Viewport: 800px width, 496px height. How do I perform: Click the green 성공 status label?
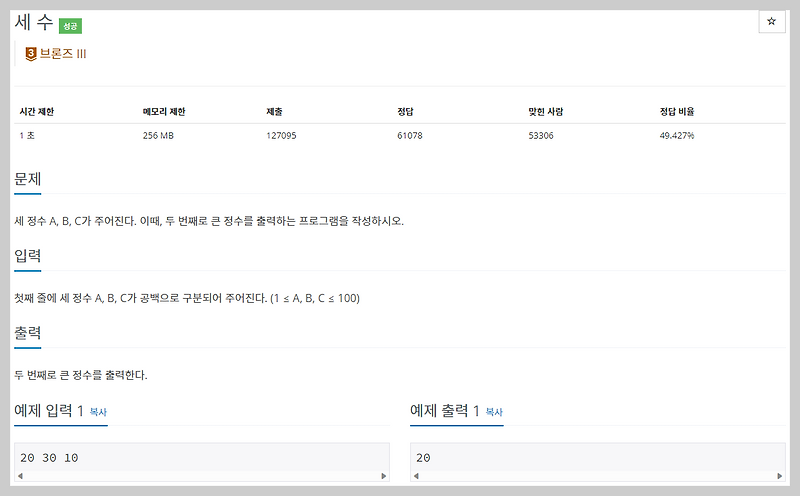coord(70,26)
